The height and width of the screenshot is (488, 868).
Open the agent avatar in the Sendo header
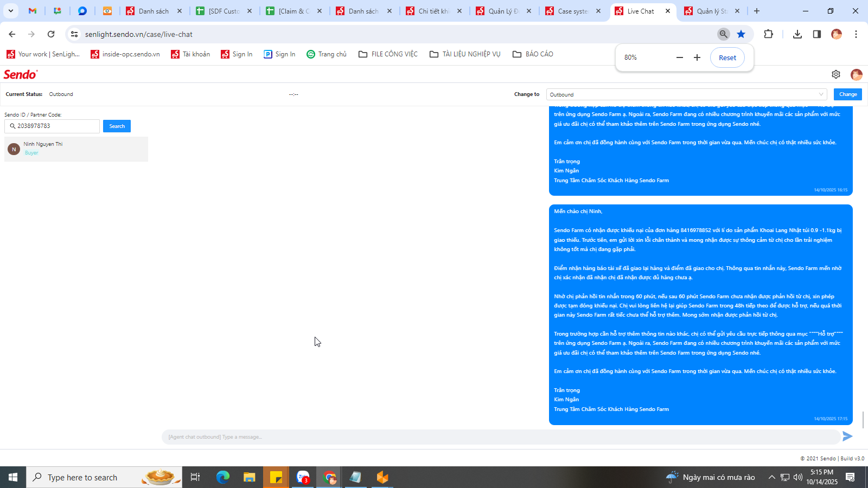(857, 74)
